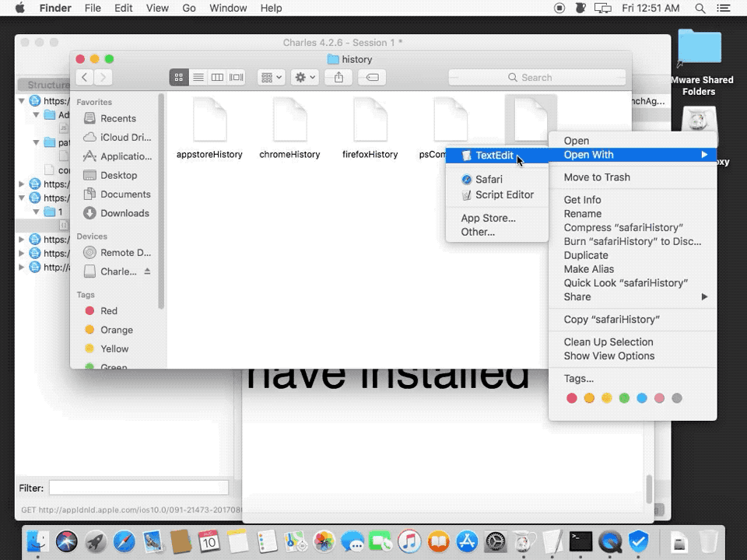Click the Finder Search field
The width and height of the screenshot is (747, 560).
click(x=537, y=77)
